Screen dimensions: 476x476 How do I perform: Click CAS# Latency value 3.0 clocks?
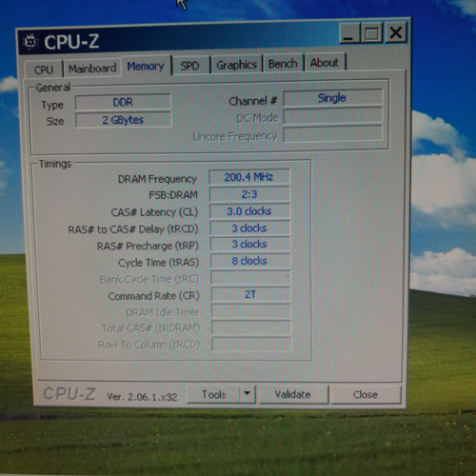pyautogui.click(x=249, y=211)
